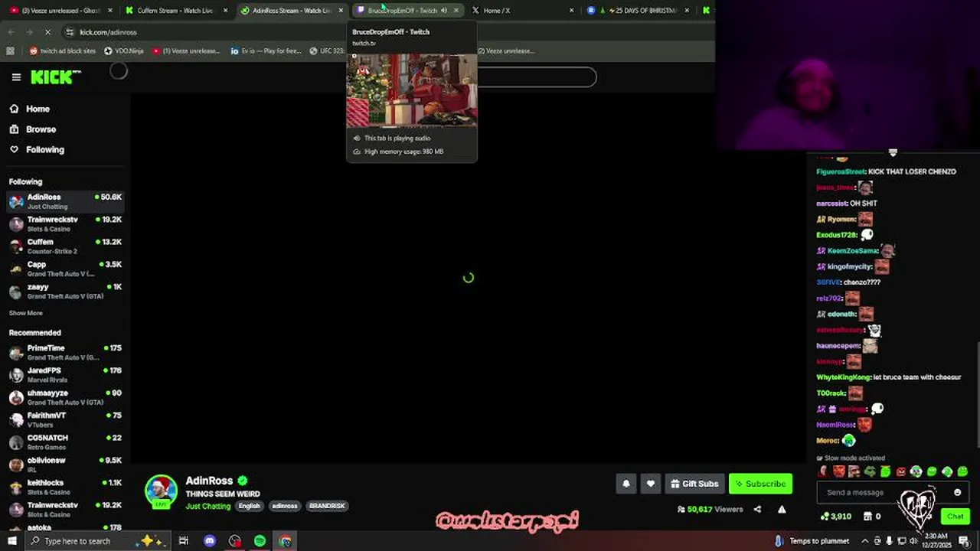Click AdinRoss channel avatar below player
Image resolution: width=980 pixels, height=551 pixels.
[161, 491]
